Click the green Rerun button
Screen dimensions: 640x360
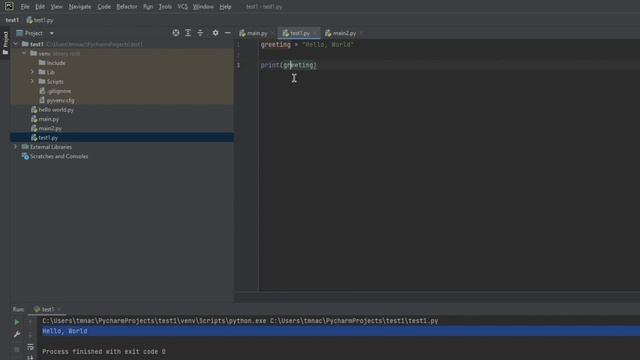tap(17, 322)
